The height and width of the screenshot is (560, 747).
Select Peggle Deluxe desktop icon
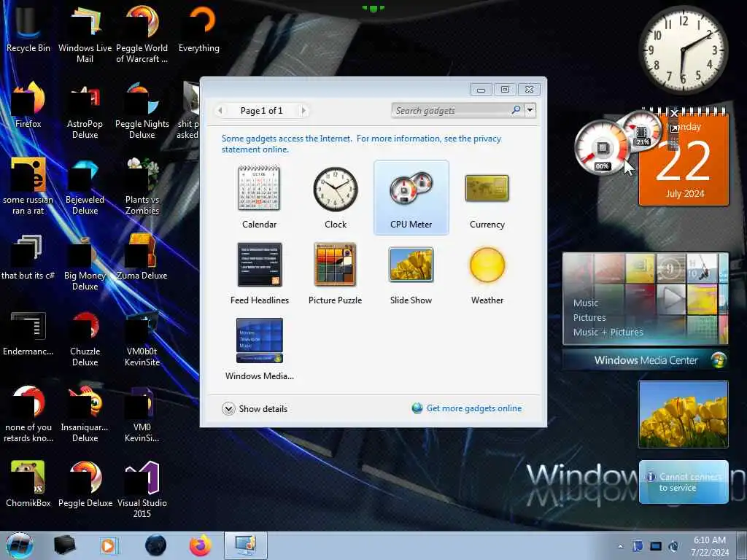pos(85,484)
